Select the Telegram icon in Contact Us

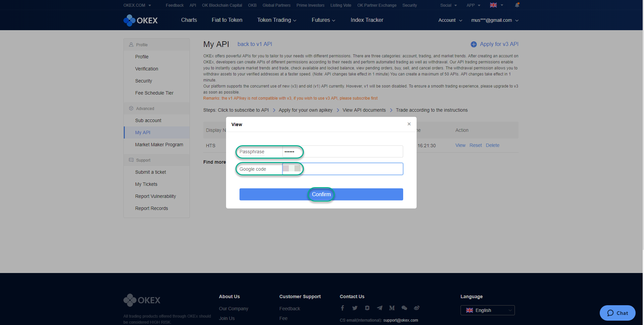380,308
